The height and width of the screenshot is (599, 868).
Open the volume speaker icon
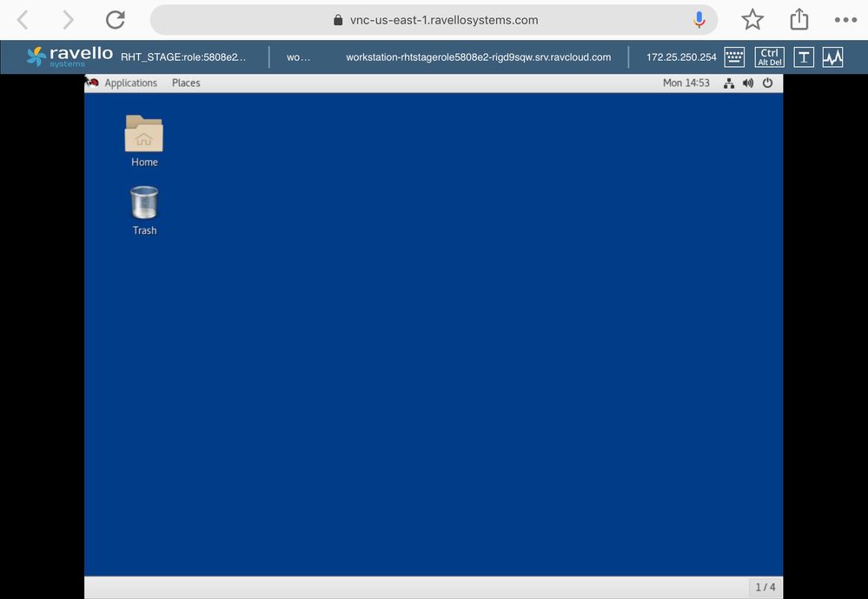click(x=748, y=83)
